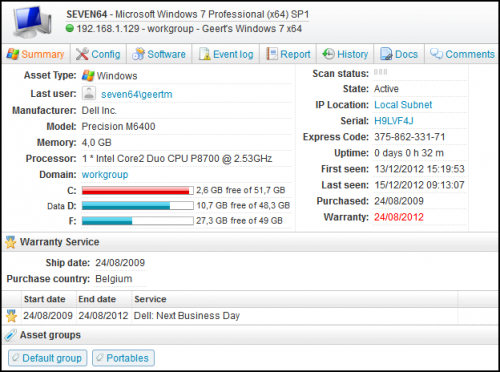Go to the Report tab
Screen dimensions: 500x372
[288, 54]
